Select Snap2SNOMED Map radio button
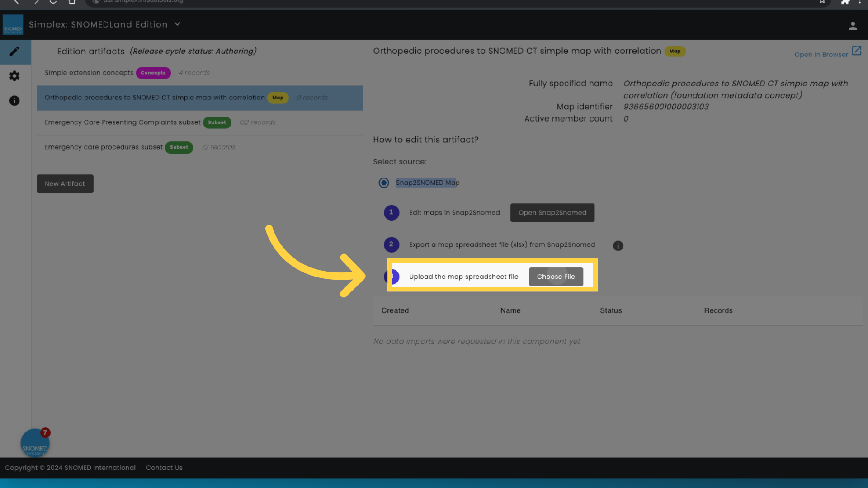 (x=384, y=183)
